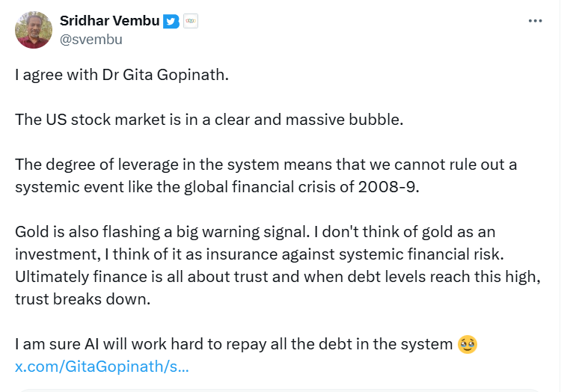Click line beginning 'investment, I think of it'
Screen dimensions: 573x392
click(260, 254)
